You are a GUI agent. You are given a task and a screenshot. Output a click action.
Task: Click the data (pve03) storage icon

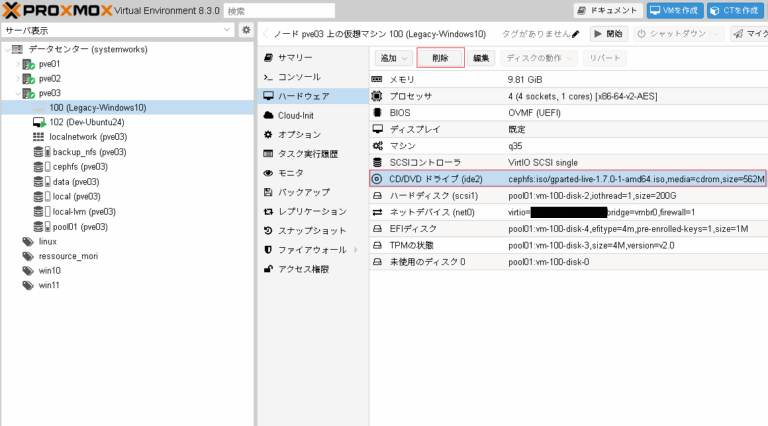point(42,182)
